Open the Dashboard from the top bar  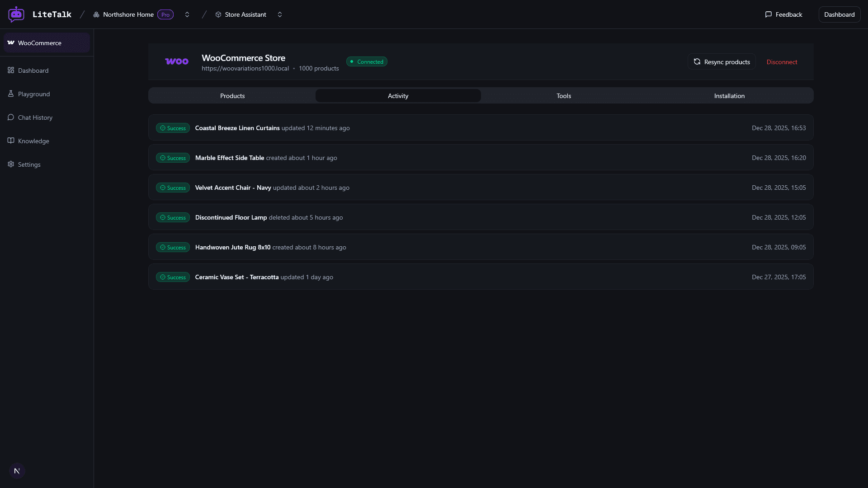840,14
